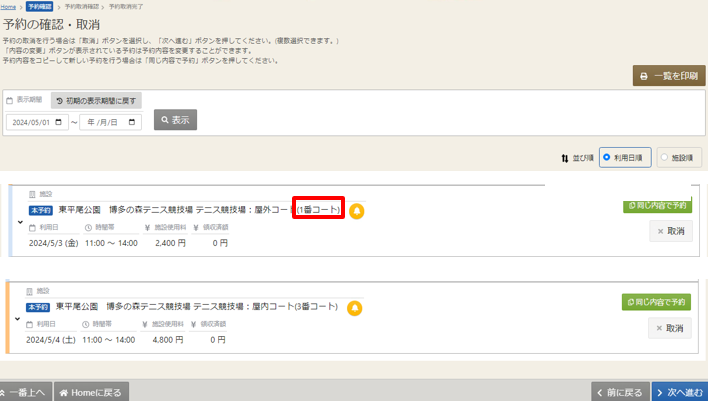Viewport: 709px width, 403px height.
Task: Click the bell icon on the 5/4 reservation
Action: [x=354, y=308]
